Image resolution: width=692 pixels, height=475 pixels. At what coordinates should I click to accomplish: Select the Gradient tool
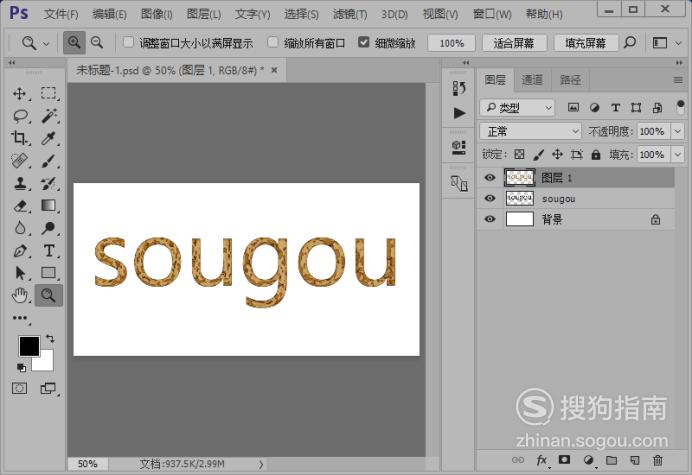coord(49,206)
